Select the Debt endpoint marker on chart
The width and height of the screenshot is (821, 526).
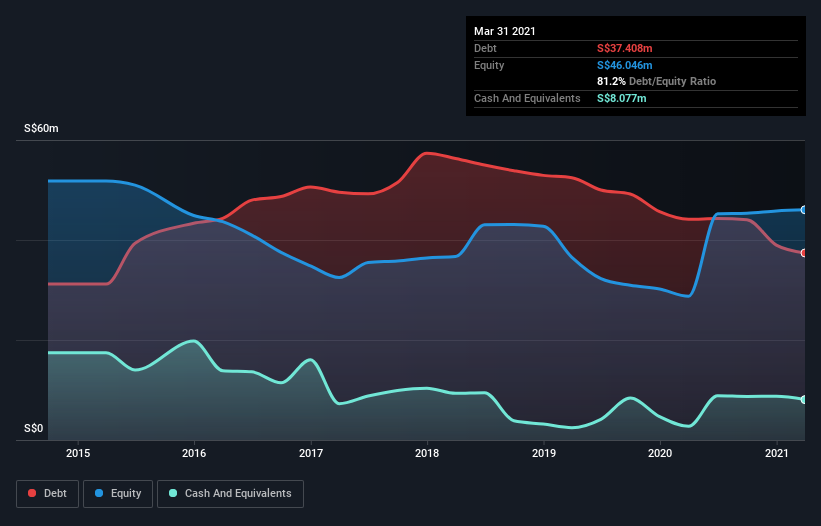(804, 253)
